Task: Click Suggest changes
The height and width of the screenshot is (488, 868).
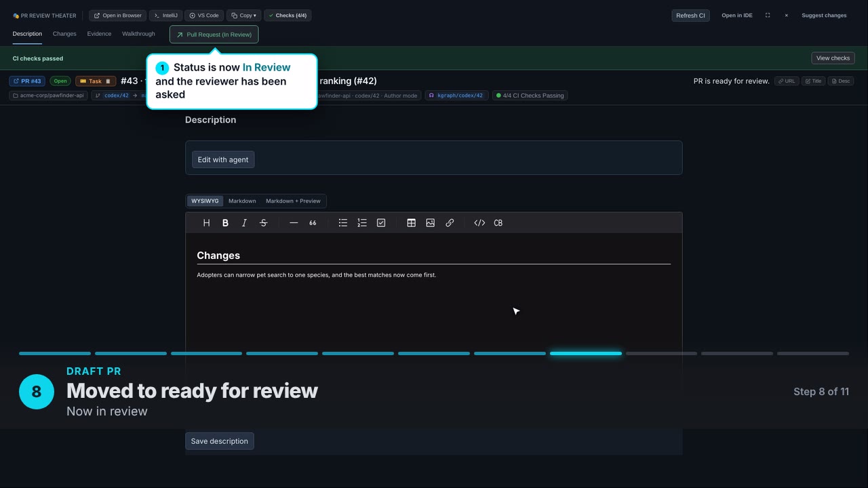Action: point(824,16)
